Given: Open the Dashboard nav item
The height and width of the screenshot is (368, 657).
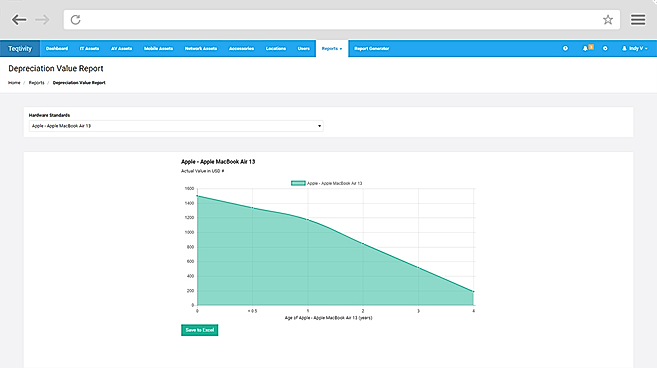Looking at the screenshot, I should click(x=57, y=49).
